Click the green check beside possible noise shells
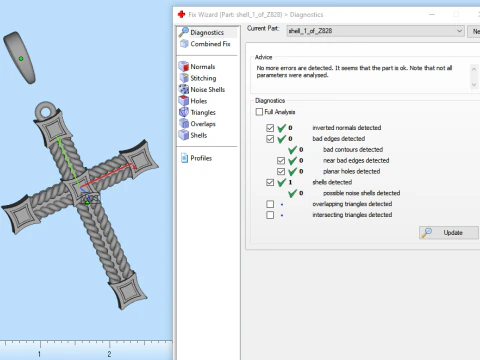 (x=293, y=193)
